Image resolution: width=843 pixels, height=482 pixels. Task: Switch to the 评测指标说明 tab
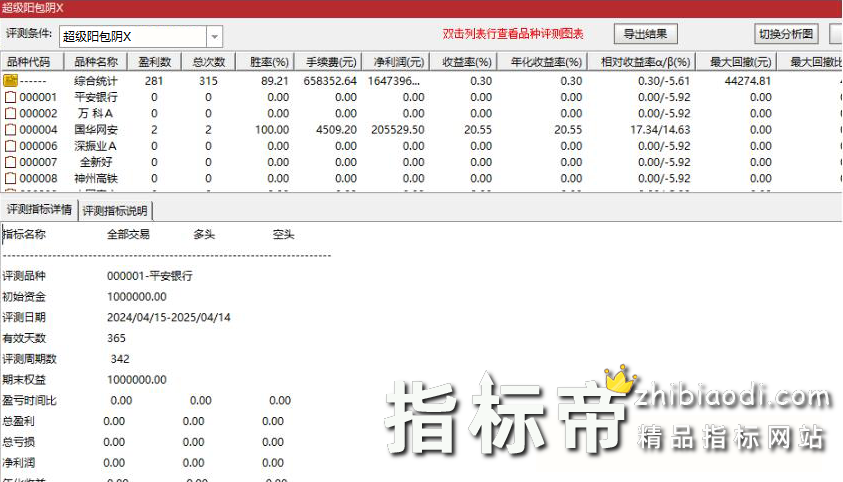(115, 211)
